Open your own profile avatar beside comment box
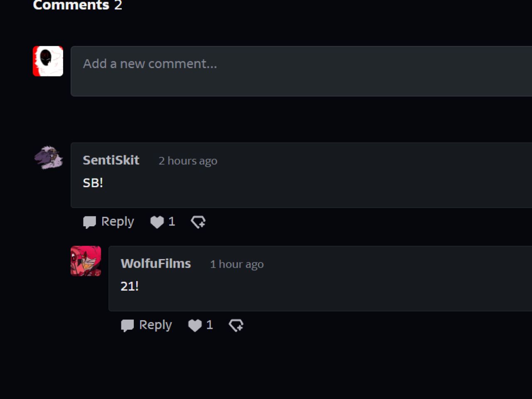 tap(48, 61)
